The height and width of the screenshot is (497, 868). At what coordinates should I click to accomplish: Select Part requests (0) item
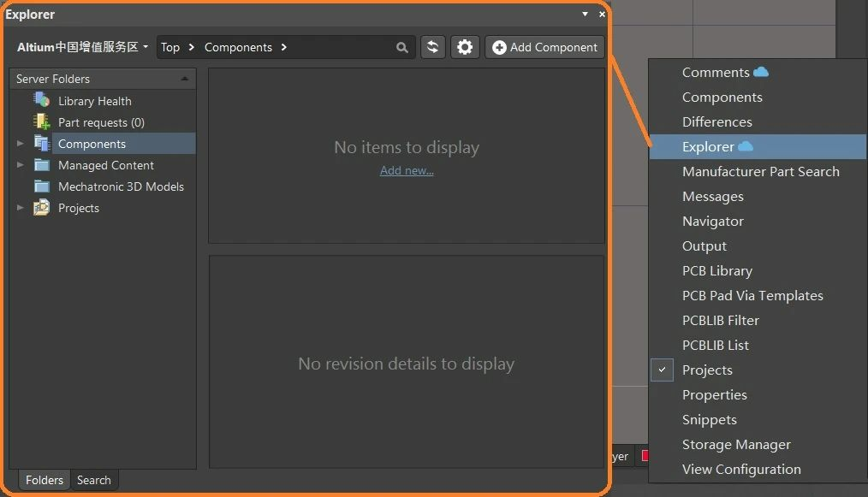pyautogui.click(x=101, y=122)
